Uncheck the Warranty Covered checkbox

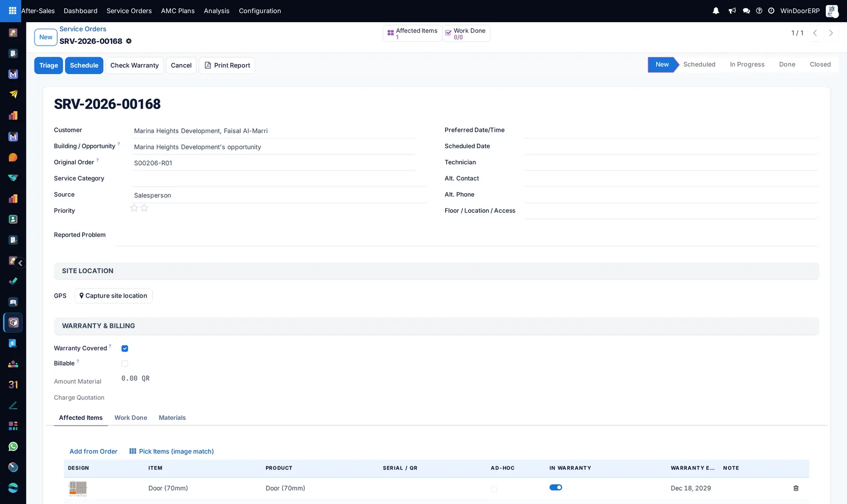pyautogui.click(x=125, y=348)
